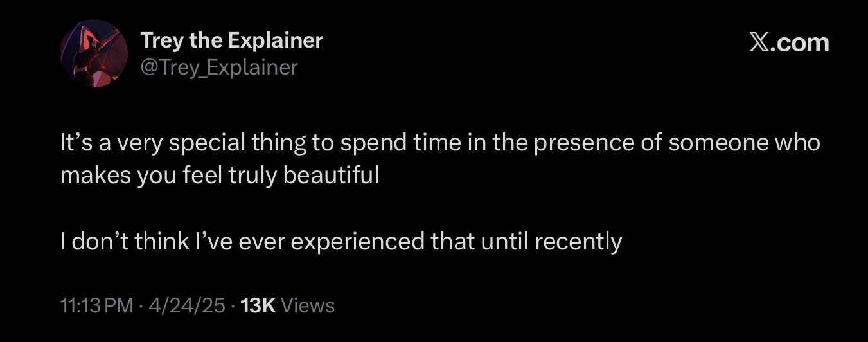The image size is (868, 342).
Task: Click "someone who" at the first line's end
Action: (744, 142)
